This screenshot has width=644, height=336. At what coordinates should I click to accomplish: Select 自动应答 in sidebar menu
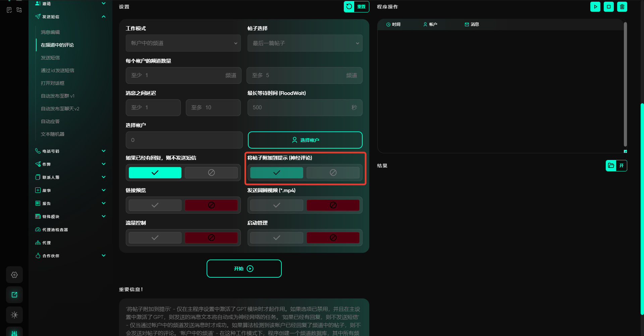[x=50, y=121]
